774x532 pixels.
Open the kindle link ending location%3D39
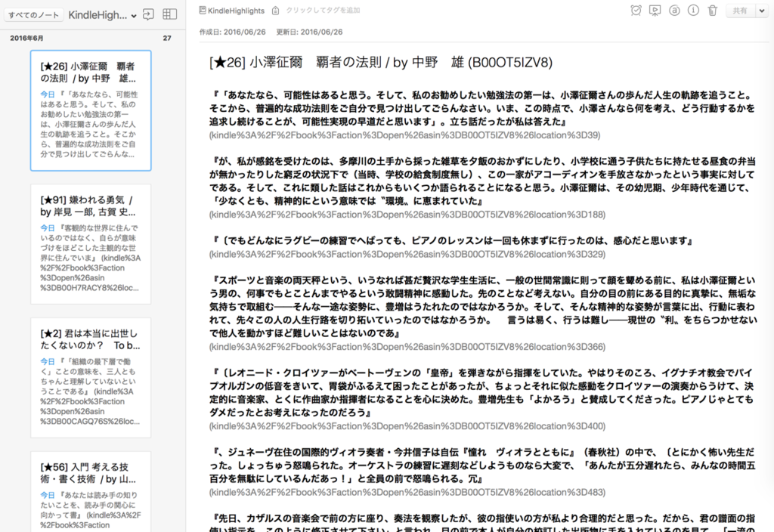[x=405, y=135]
